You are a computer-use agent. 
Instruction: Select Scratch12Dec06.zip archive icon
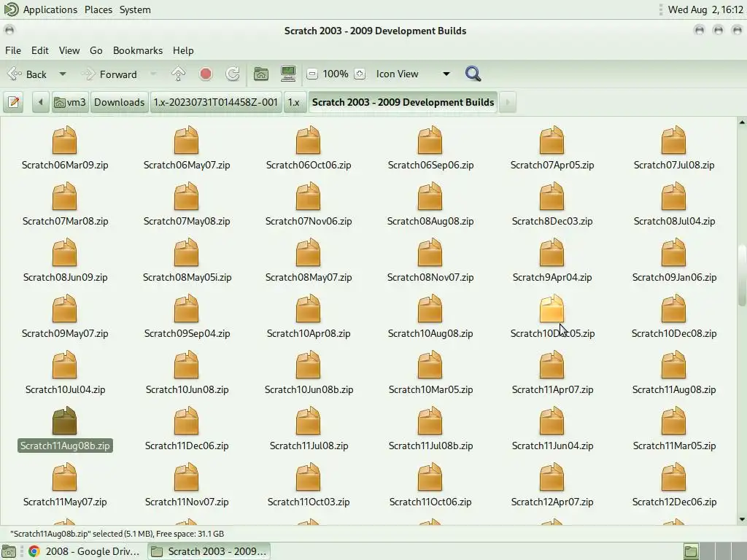tap(673, 477)
